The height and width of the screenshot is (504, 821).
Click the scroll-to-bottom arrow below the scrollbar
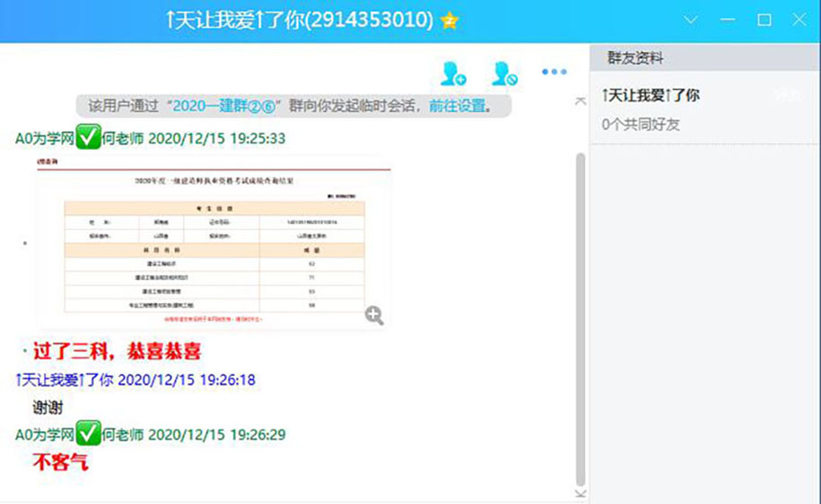tap(580, 493)
